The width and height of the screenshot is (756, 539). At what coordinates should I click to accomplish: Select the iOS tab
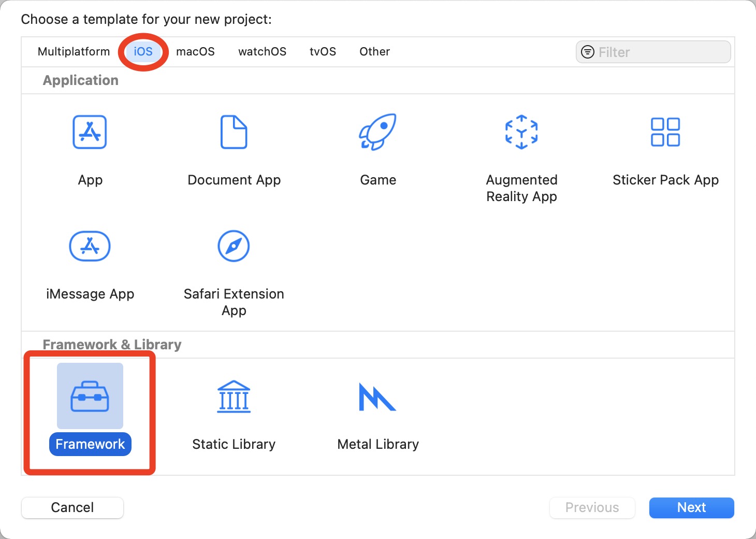click(x=143, y=51)
